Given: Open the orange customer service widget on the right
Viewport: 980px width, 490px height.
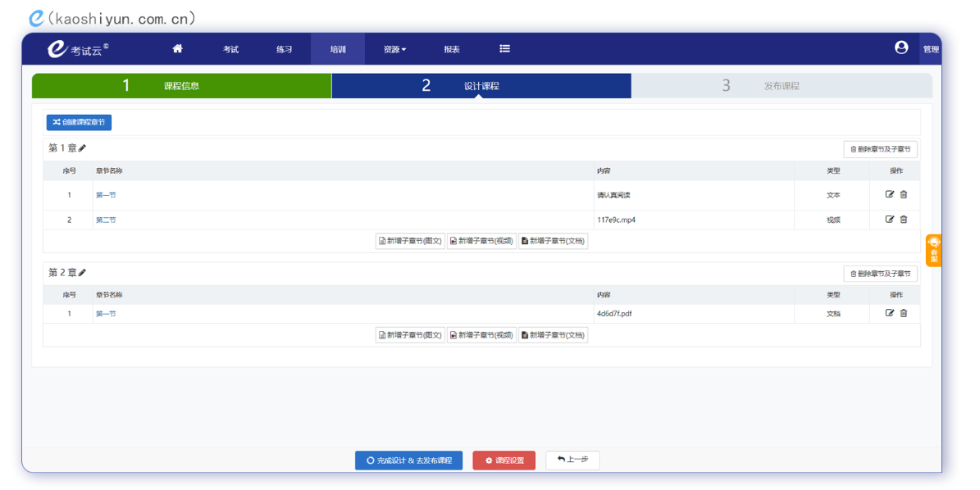Looking at the screenshot, I should click(x=935, y=250).
